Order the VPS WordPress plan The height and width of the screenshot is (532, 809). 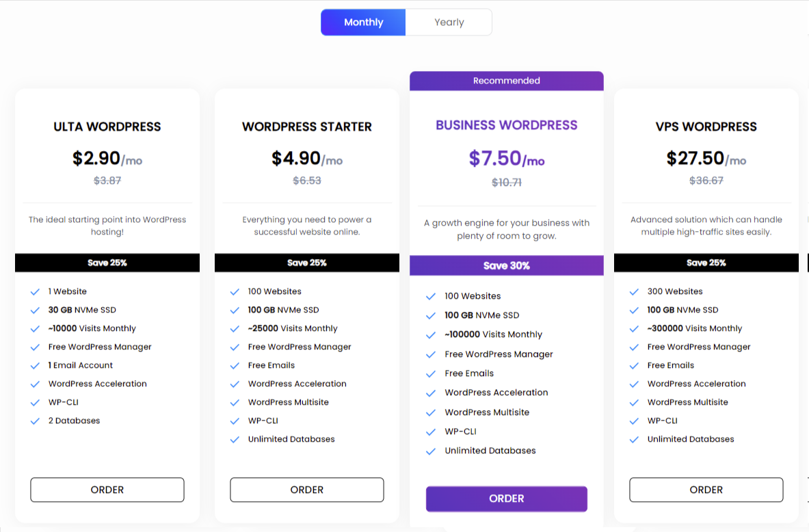(706, 490)
